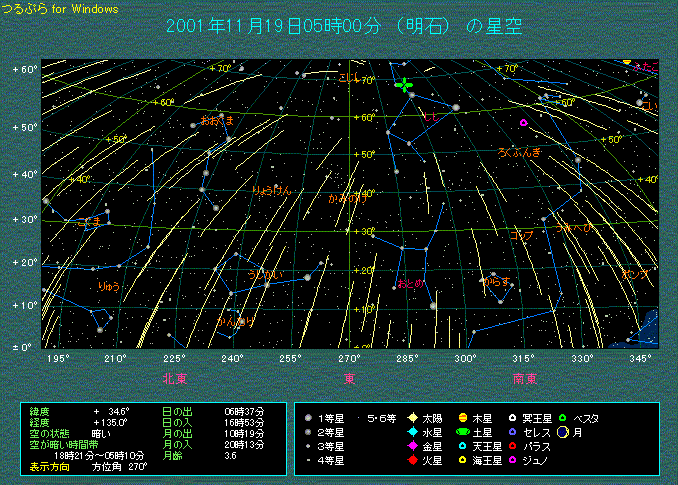Screen dimensions: 678x485
Task: Click the 270° azimuth axis mark
Action: tap(349, 358)
